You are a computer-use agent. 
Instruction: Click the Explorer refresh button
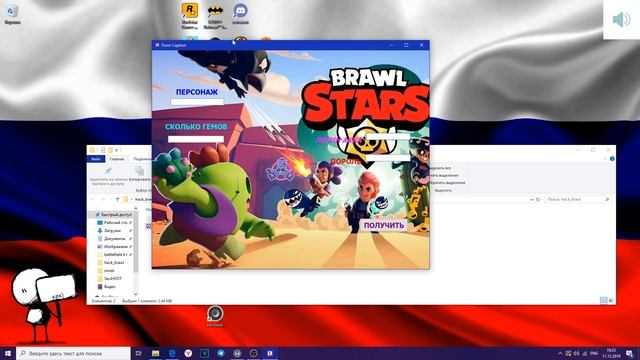click(x=538, y=199)
